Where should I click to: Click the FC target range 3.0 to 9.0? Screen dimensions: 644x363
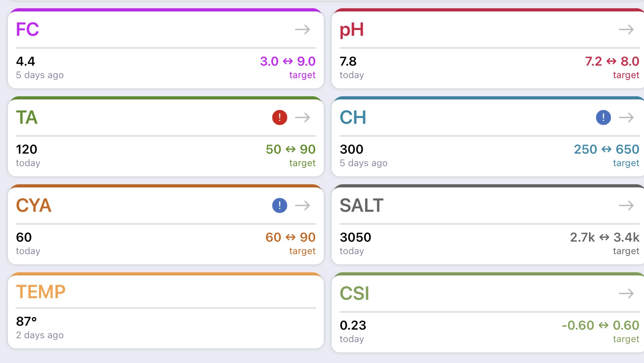(x=288, y=61)
